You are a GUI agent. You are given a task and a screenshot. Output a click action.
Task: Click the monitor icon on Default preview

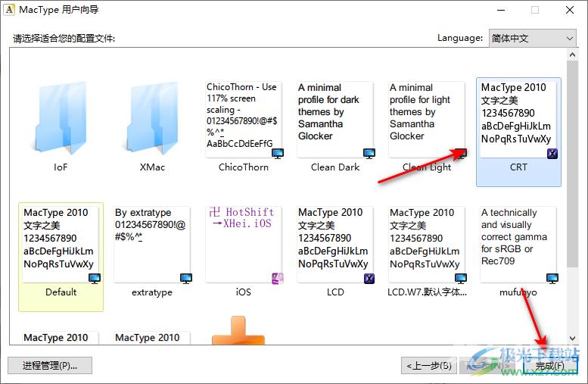[x=95, y=278]
